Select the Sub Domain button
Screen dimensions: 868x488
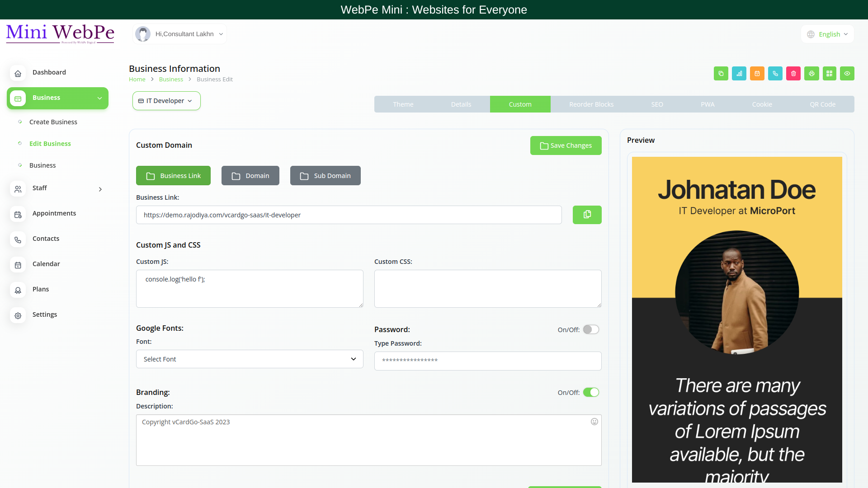click(x=325, y=176)
